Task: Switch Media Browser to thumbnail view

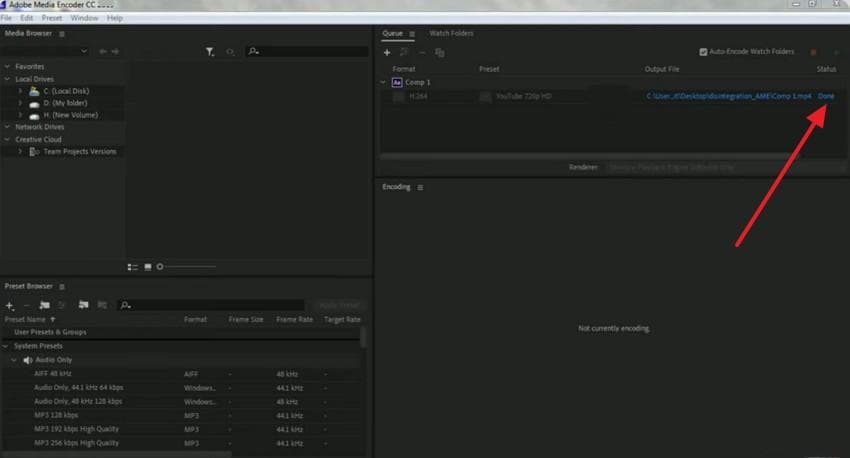Action: (x=147, y=267)
